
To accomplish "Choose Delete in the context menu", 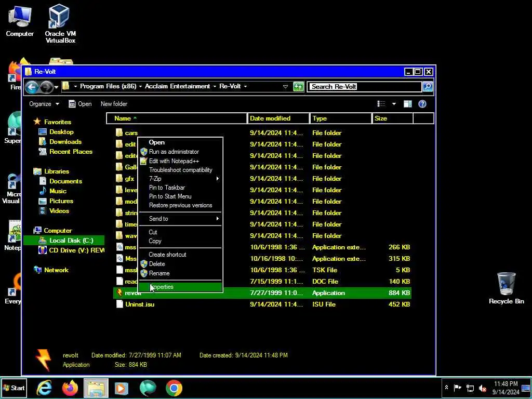I will 180,264.
